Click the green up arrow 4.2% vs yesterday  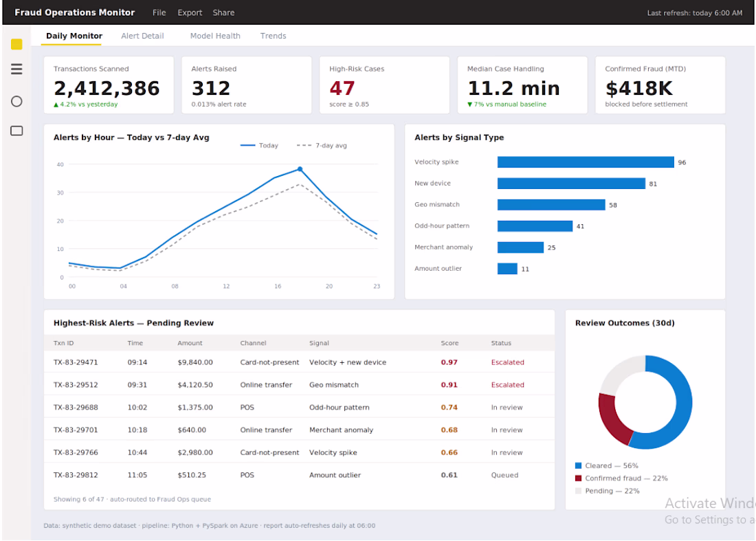(85, 104)
